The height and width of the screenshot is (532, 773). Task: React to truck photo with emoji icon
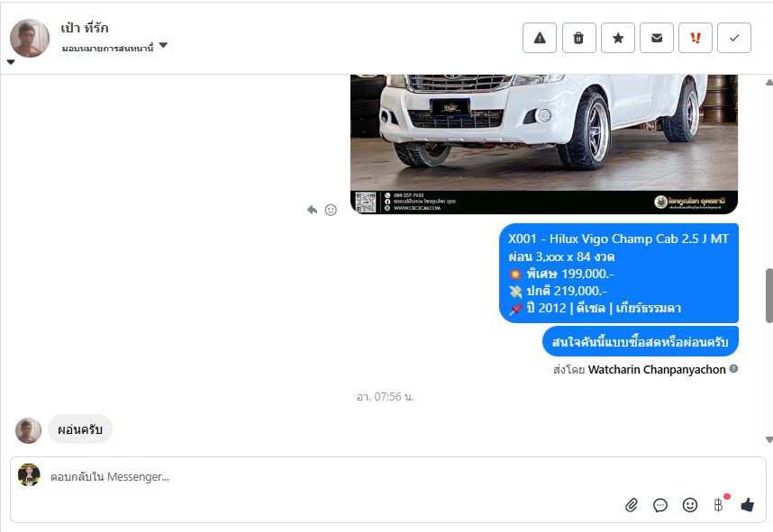click(331, 210)
